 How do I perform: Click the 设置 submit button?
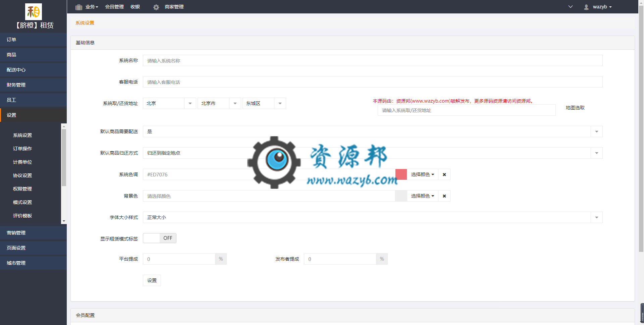152,280
